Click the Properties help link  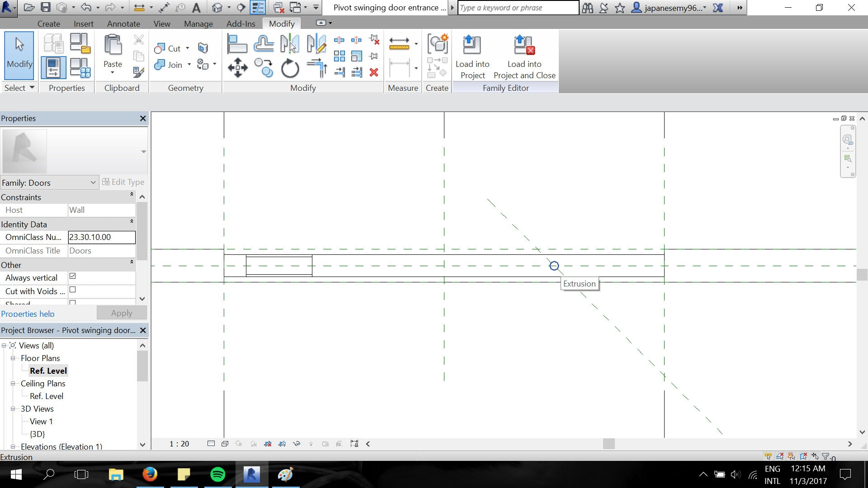28,314
